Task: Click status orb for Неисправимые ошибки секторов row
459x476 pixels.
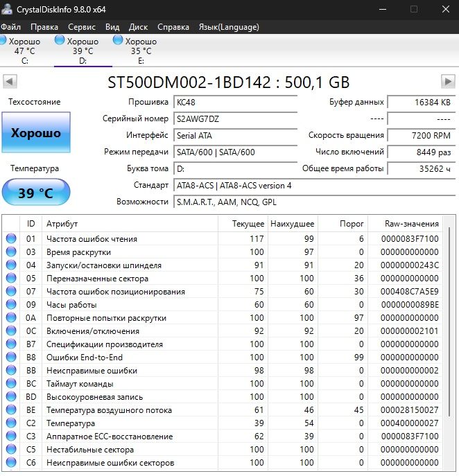Action: pyautogui.click(x=11, y=462)
